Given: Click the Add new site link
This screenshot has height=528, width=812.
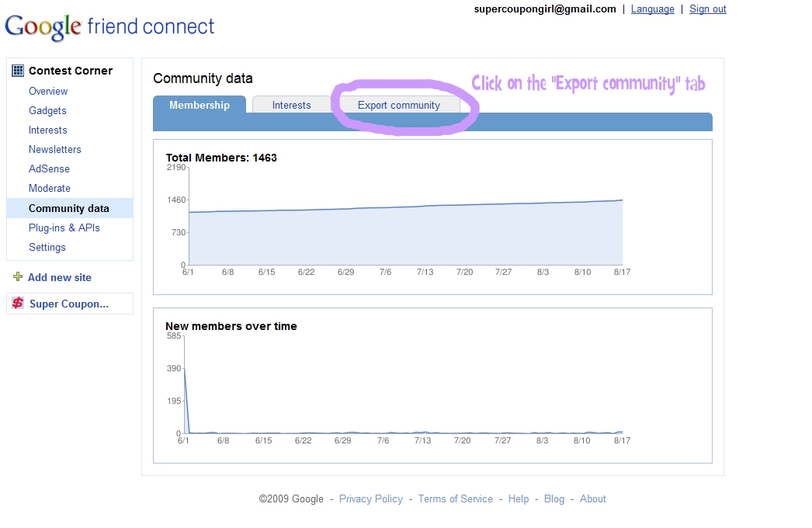Looking at the screenshot, I should click(x=60, y=277).
